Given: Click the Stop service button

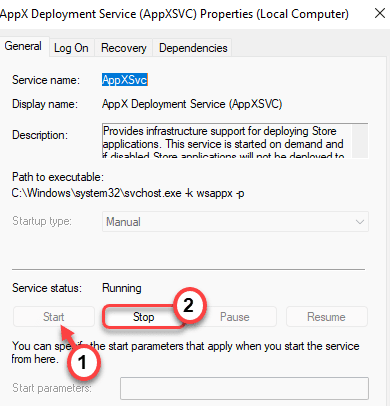Looking at the screenshot, I should pyautogui.click(x=144, y=317).
